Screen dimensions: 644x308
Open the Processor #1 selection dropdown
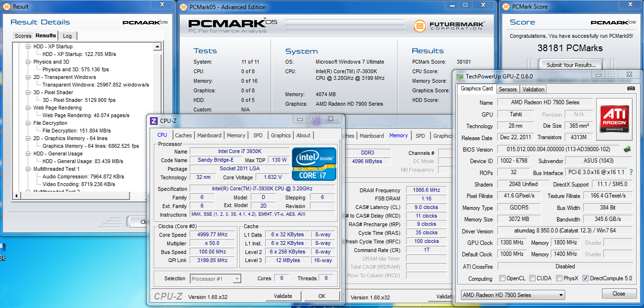point(215,278)
